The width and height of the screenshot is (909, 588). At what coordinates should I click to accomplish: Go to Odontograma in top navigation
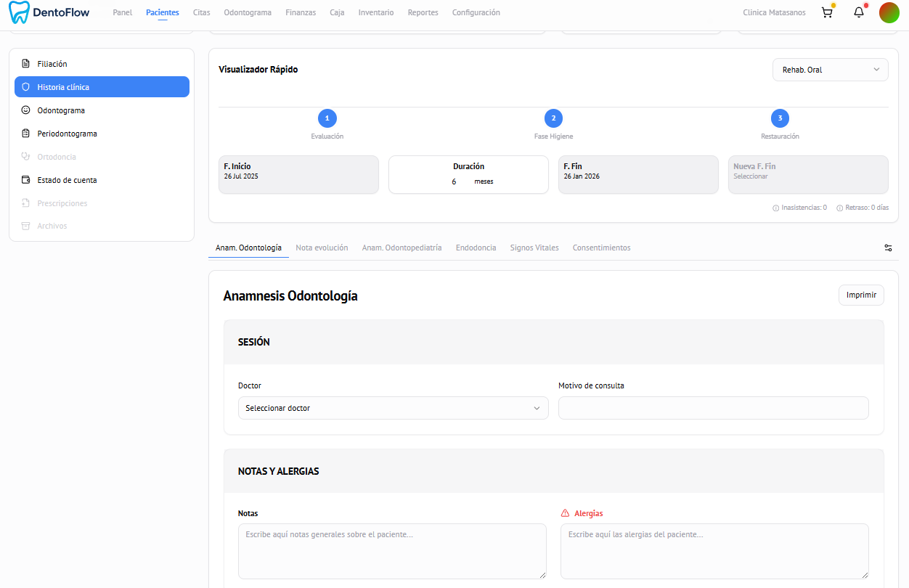[248, 12]
